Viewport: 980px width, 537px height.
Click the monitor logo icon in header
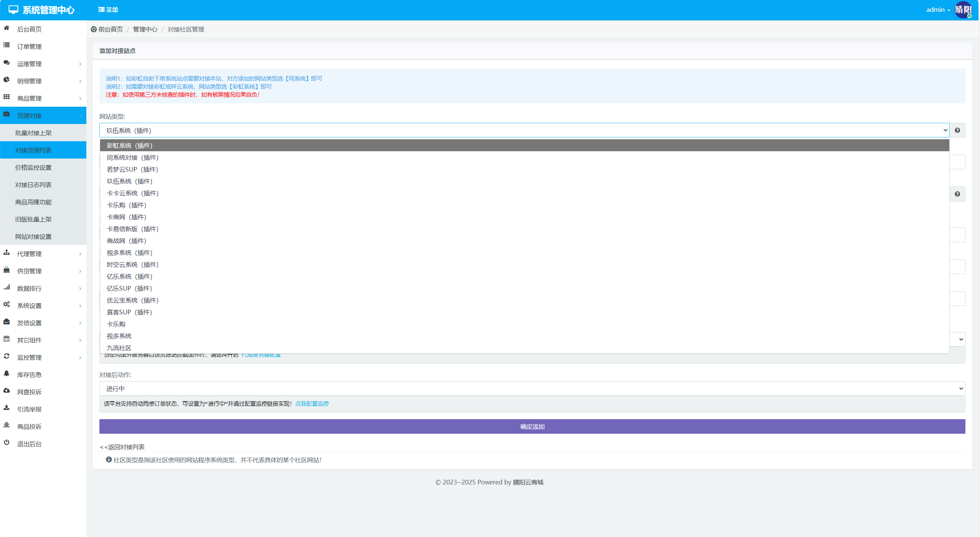click(13, 10)
